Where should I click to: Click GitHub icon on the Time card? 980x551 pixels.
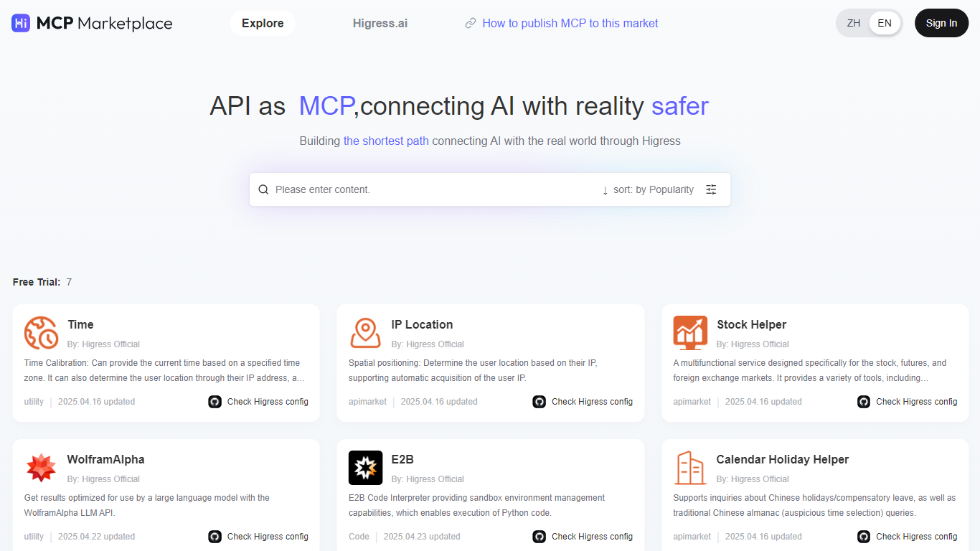click(x=215, y=402)
